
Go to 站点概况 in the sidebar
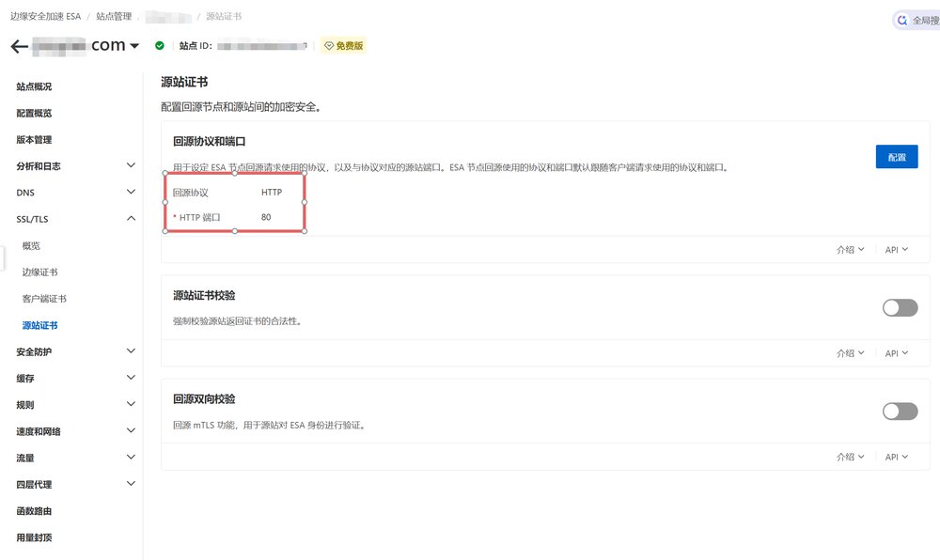coord(34,86)
